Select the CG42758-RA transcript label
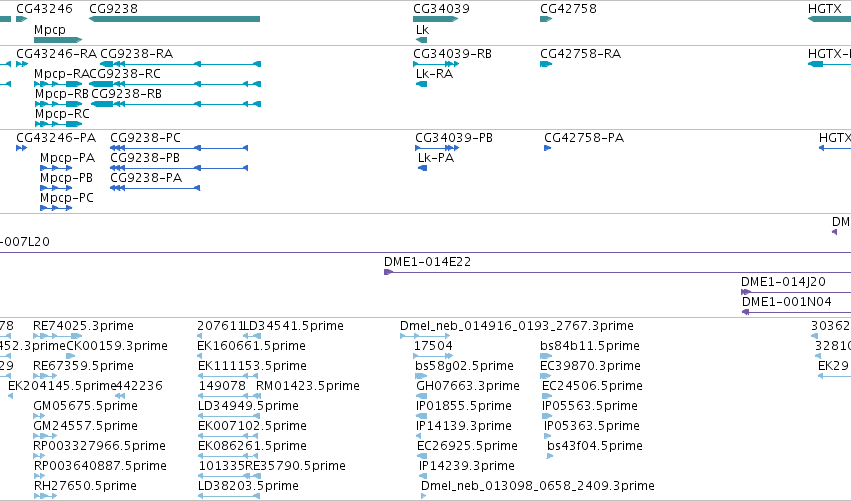The width and height of the screenshot is (851, 501). tap(580, 54)
